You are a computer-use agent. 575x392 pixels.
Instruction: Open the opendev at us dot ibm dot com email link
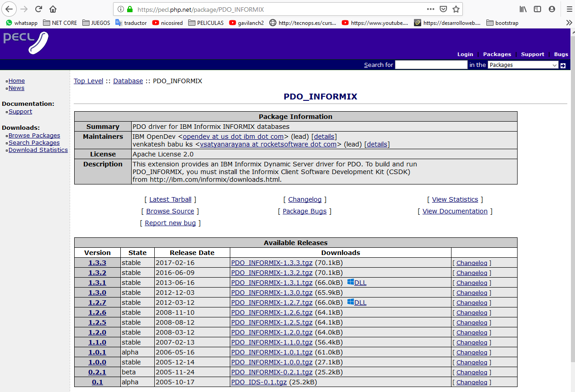[x=233, y=137]
